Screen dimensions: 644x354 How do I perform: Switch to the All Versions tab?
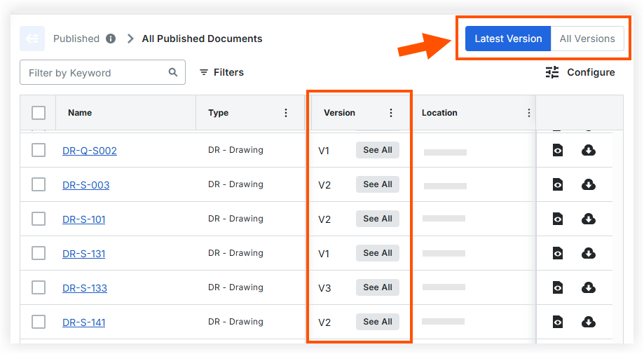coord(587,39)
